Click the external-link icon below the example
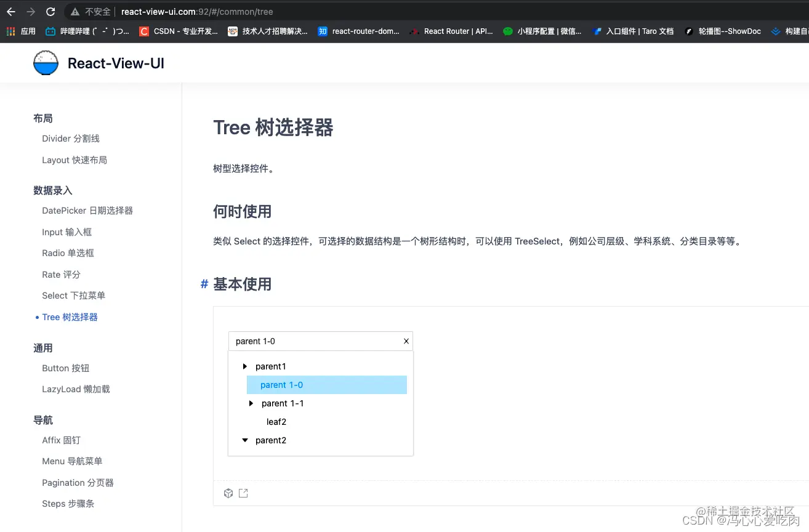Viewport: 809px width, 532px height. 243,493
